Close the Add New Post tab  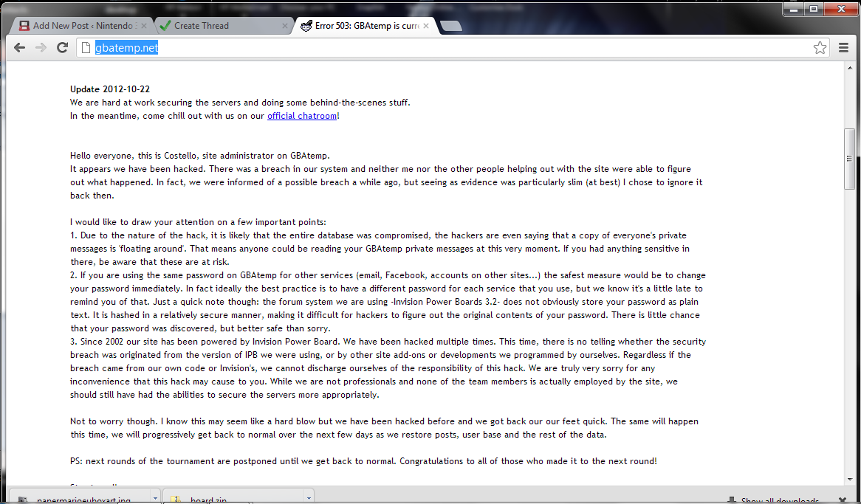(x=144, y=26)
